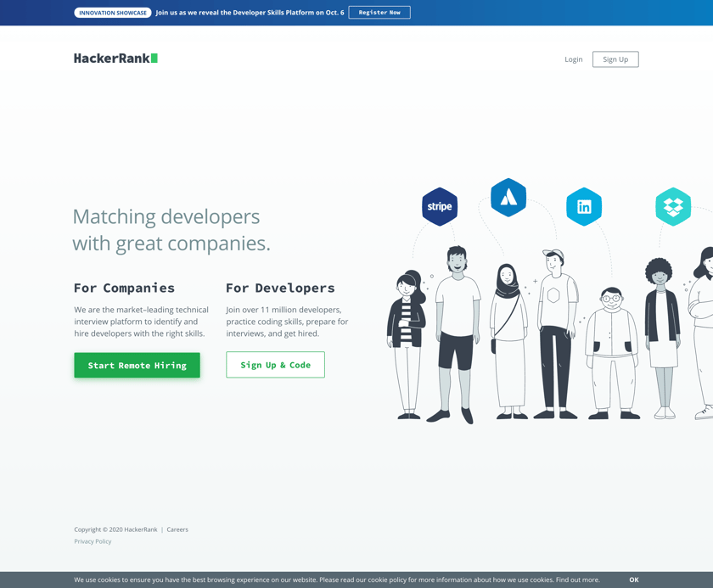Screen dimensions: 713x588
Task: Click the cookie policy message text
Action: [336, 580]
